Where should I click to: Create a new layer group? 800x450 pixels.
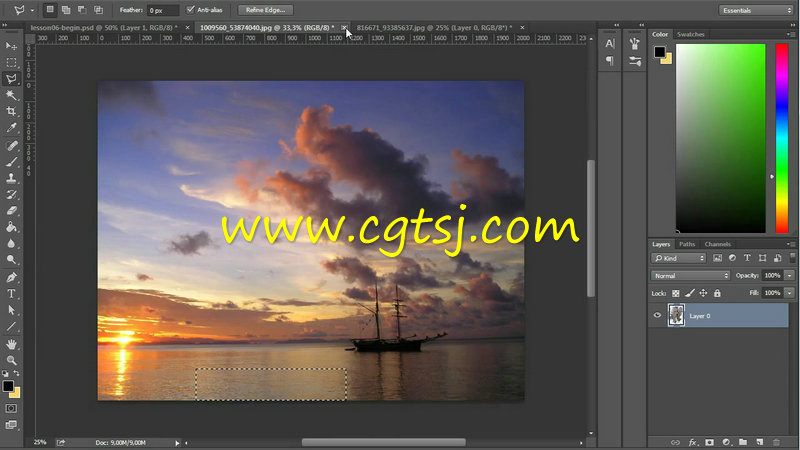743,442
